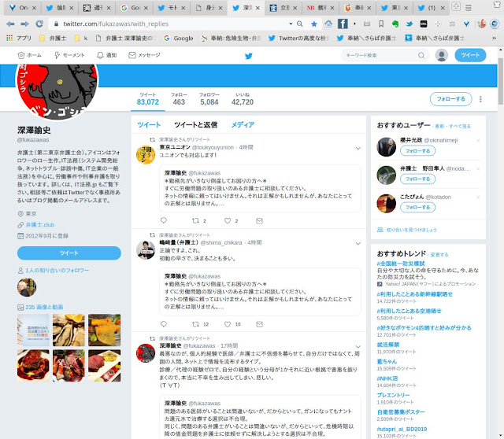Viewport: 504px width, 439px height.
Task: View the いいね 42,720 list
Action: pyautogui.click(x=243, y=99)
